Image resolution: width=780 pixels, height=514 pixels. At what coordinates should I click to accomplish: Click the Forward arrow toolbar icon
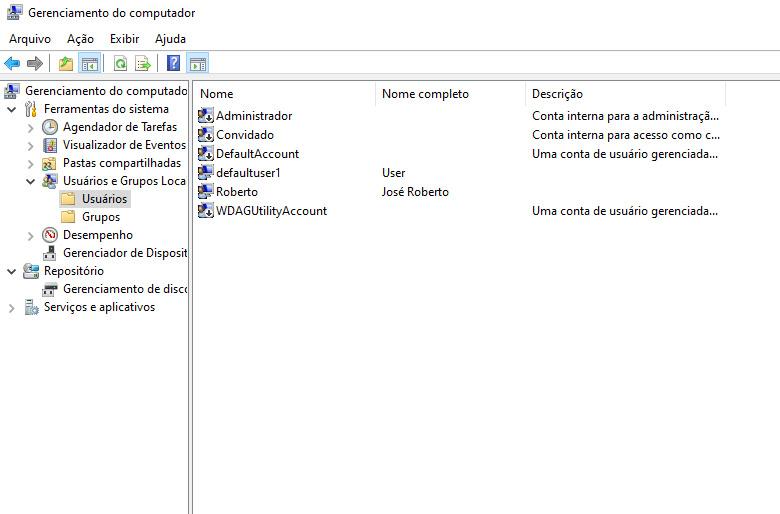[x=34, y=63]
